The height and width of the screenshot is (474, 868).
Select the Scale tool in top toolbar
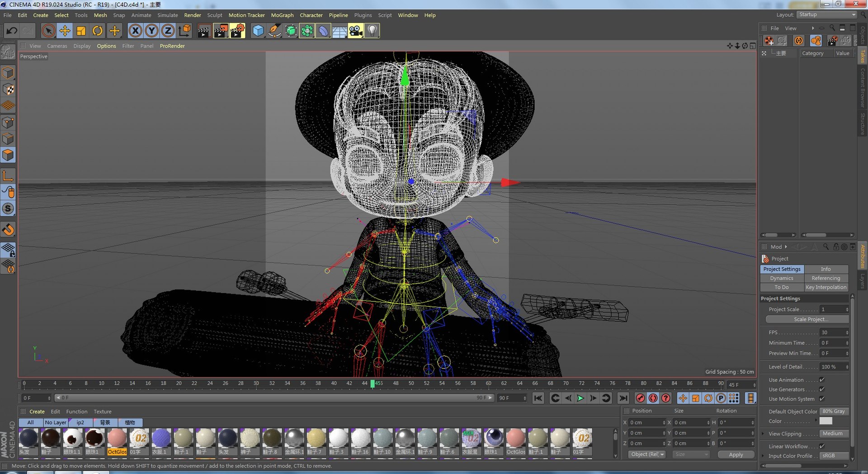[81, 31]
